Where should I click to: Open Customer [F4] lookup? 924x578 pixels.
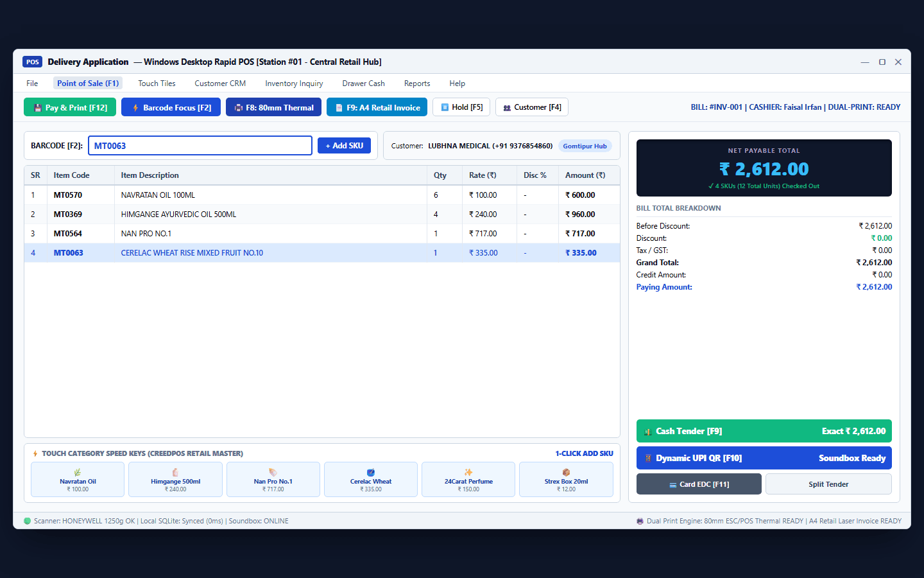coord(532,107)
